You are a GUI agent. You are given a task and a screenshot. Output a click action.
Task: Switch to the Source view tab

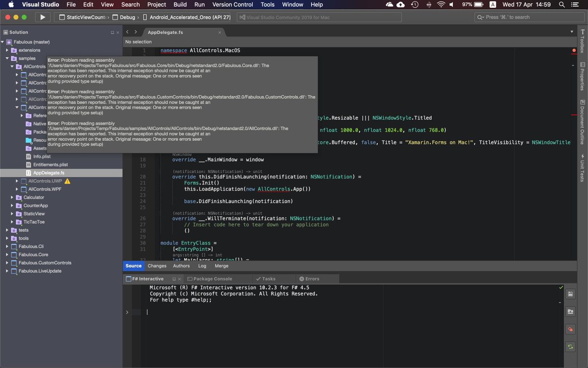pyautogui.click(x=133, y=266)
